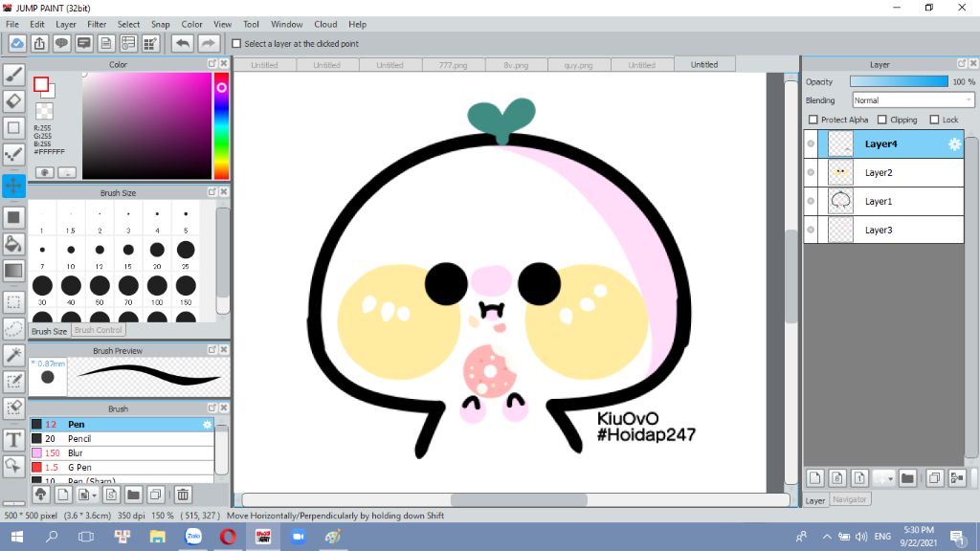
Task: Click the document page toolbar icon
Action: pyautogui.click(x=106, y=44)
